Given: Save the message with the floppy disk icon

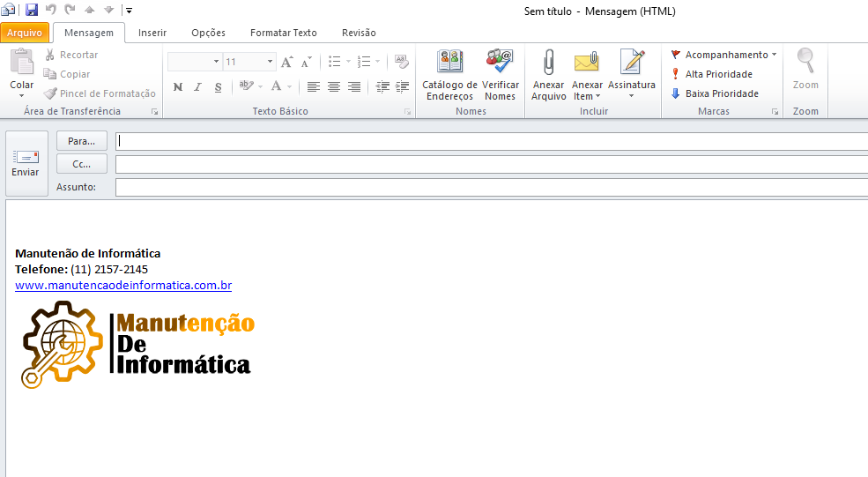Looking at the screenshot, I should [x=32, y=10].
